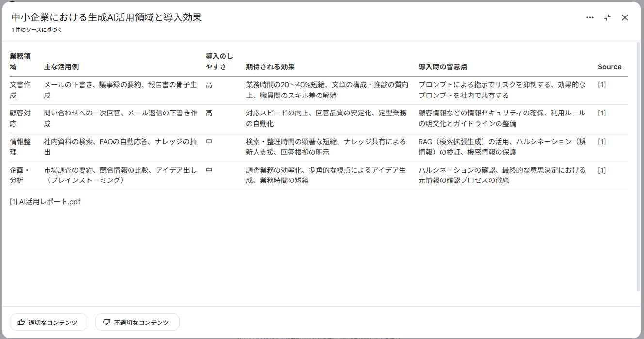Screen dimensions: 644x339
Task: Click the 中 ease value in the 情報整理 row
Action: pos(209,142)
